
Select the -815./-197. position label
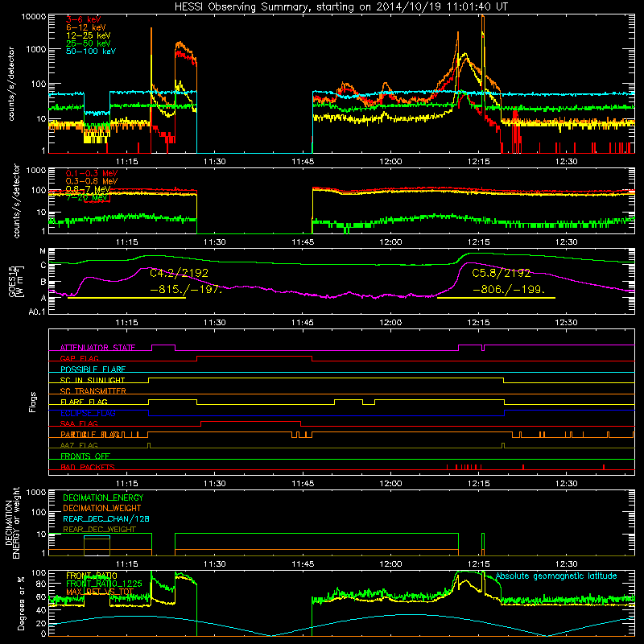pos(186,289)
